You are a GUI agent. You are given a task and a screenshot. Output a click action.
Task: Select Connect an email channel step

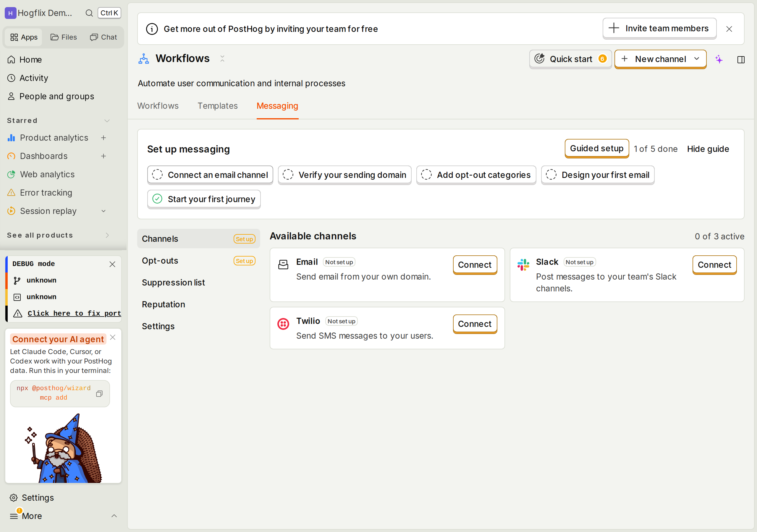tap(210, 175)
